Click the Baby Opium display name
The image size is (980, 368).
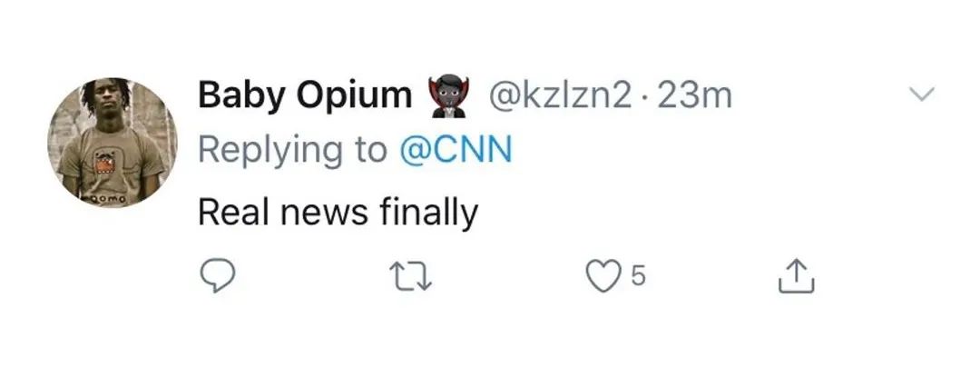click(304, 94)
